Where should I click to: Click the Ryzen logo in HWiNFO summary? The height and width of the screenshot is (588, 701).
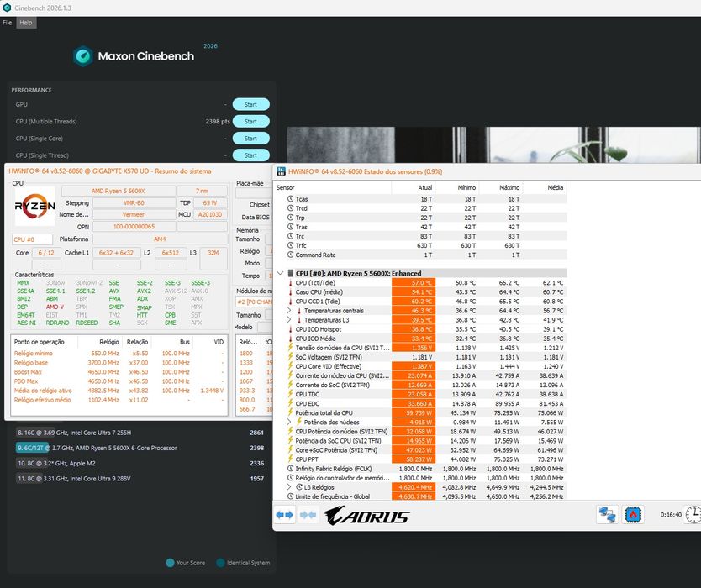(x=34, y=206)
